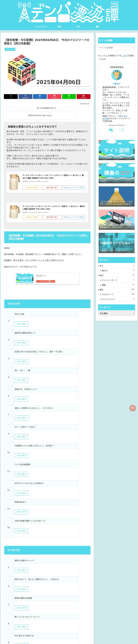Show answer for タテ 9 正気の〜ではない
The width and height of the screenshot is (138, 644).
[x=21, y=437]
